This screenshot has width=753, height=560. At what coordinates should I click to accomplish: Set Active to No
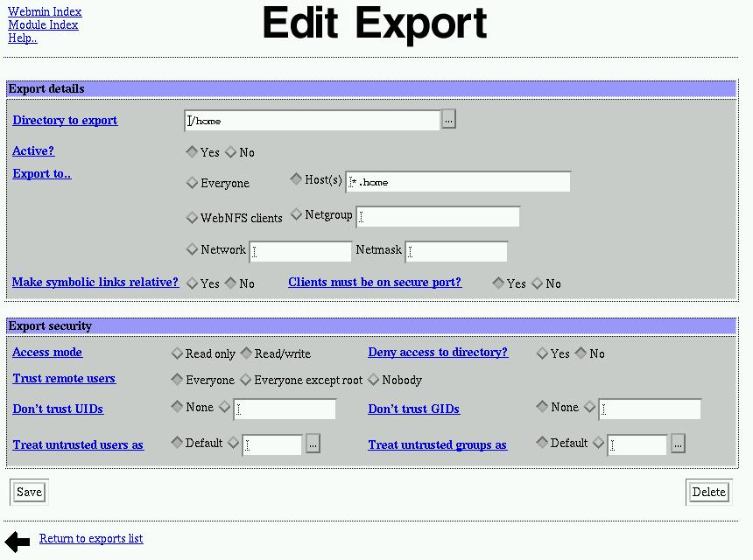coord(231,152)
